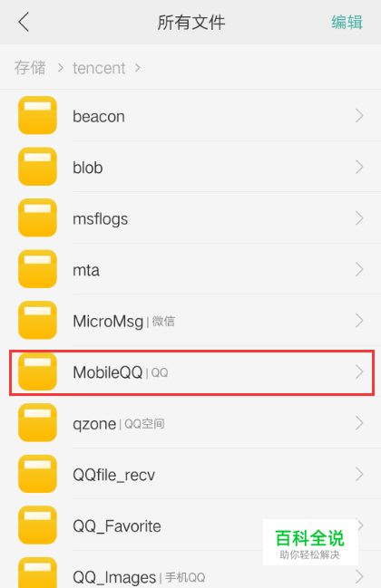
Task: Expand the beacon row chevron
Action: click(359, 116)
